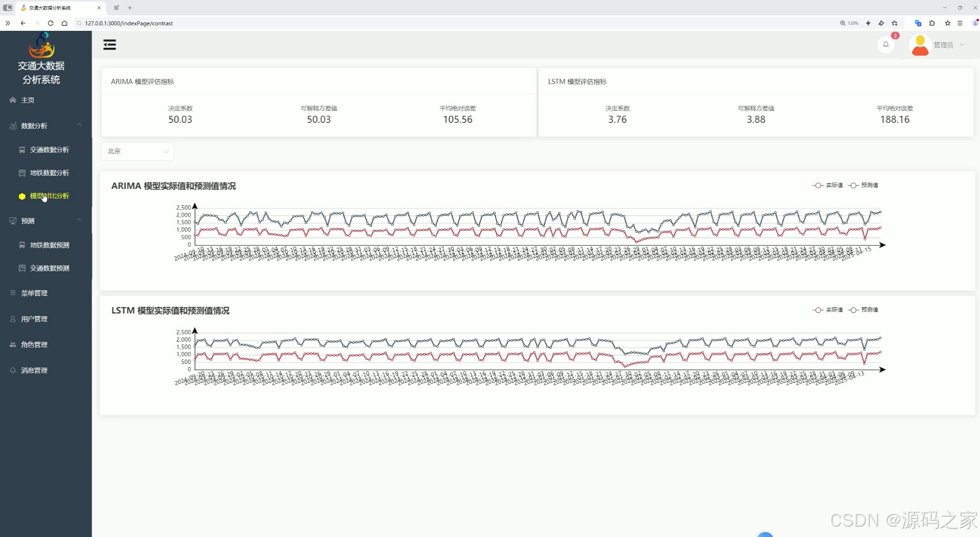This screenshot has width=980, height=537.
Task: Toggle 预测值 series in ARIMA chart legend
Action: (x=869, y=185)
